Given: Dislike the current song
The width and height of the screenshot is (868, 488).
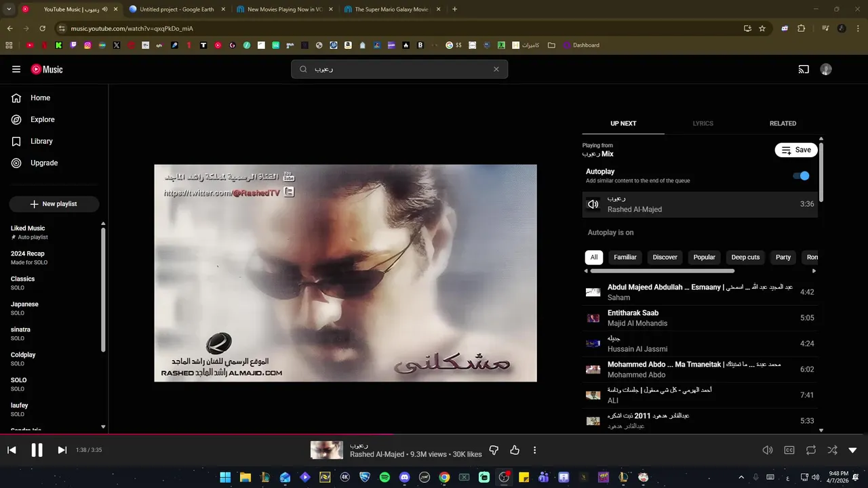Looking at the screenshot, I should (x=494, y=450).
